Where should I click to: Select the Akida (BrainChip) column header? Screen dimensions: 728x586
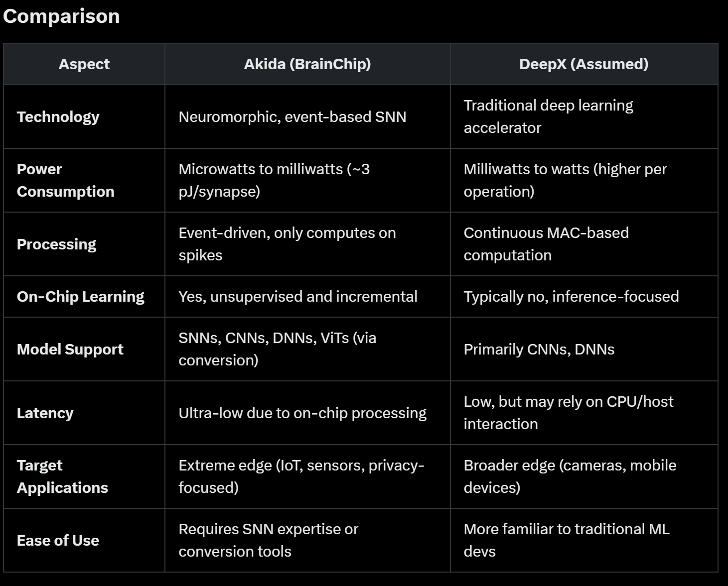pyautogui.click(x=307, y=64)
